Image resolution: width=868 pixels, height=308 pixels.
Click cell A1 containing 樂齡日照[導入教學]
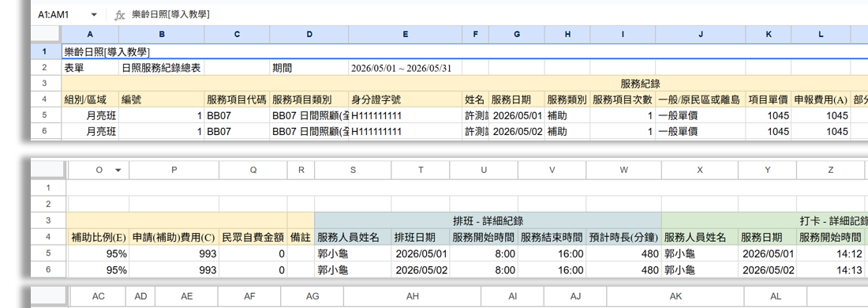click(465, 52)
